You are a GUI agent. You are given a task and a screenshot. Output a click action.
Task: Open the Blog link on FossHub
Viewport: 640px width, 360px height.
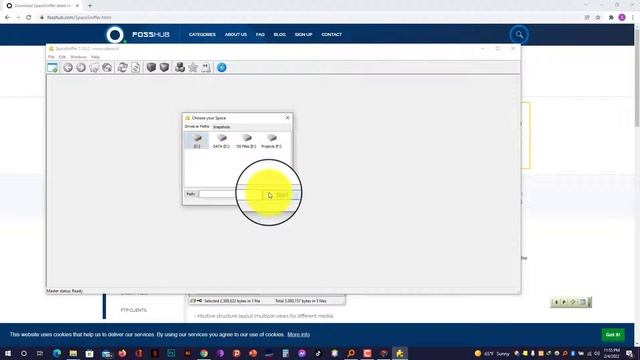pos(280,35)
